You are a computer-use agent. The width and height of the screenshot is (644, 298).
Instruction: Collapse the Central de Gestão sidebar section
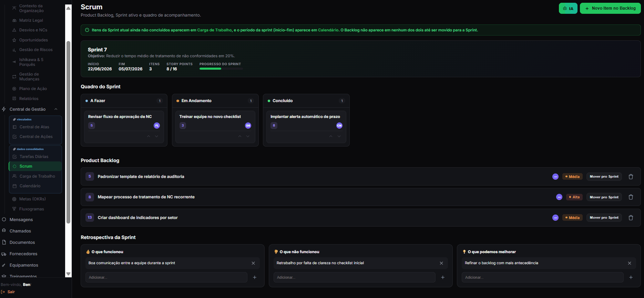click(56, 109)
